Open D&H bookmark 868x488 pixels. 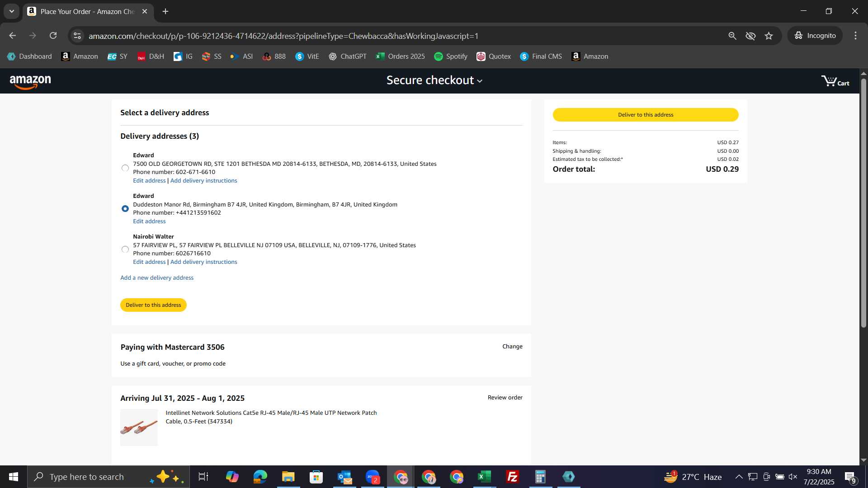coord(151,56)
